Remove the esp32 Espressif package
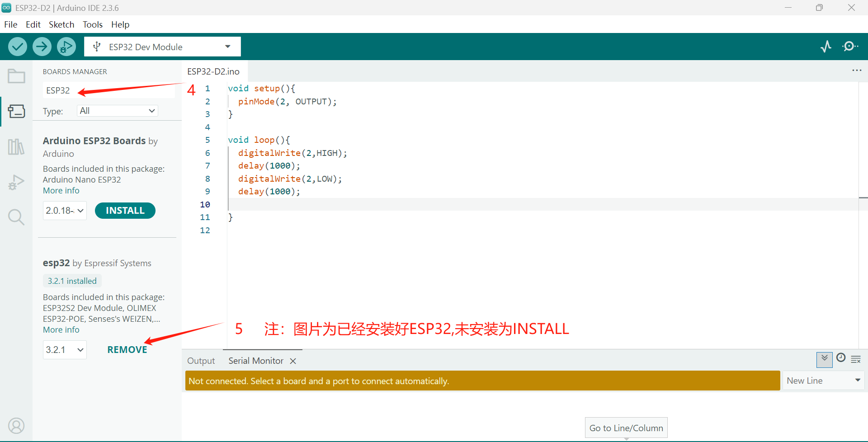This screenshot has height=442, width=868. tap(127, 350)
